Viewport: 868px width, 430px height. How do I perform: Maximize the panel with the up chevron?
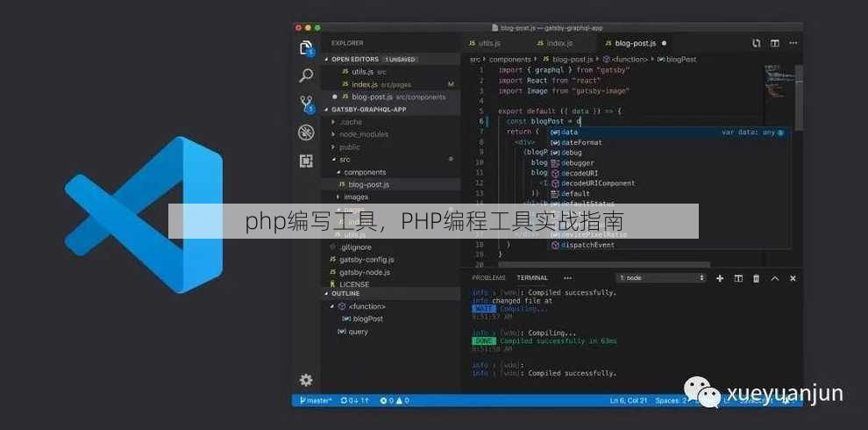click(x=774, y=278)
